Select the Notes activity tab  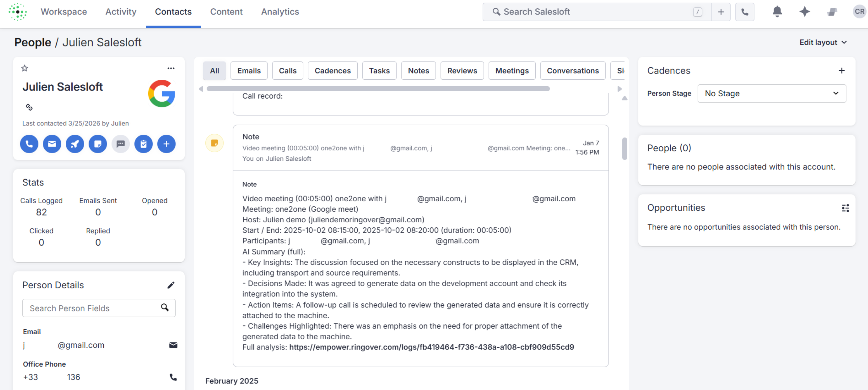pyautogui.click(x=418, y=71)
